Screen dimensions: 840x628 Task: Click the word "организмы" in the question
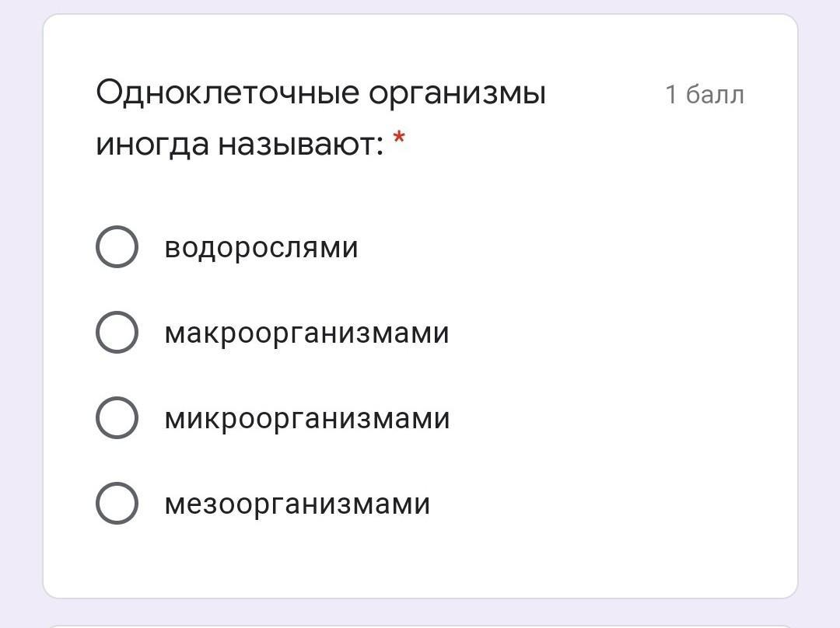[x=457, y=95]
